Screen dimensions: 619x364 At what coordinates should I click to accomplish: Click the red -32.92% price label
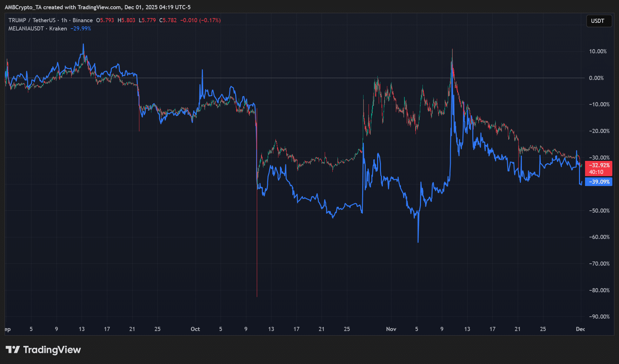[x=599, y=165]
